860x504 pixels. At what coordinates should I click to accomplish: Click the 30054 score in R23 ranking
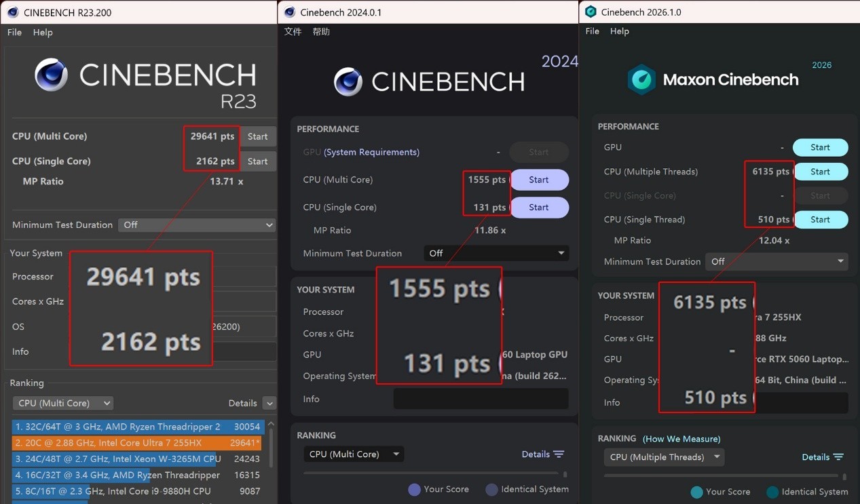246,427
